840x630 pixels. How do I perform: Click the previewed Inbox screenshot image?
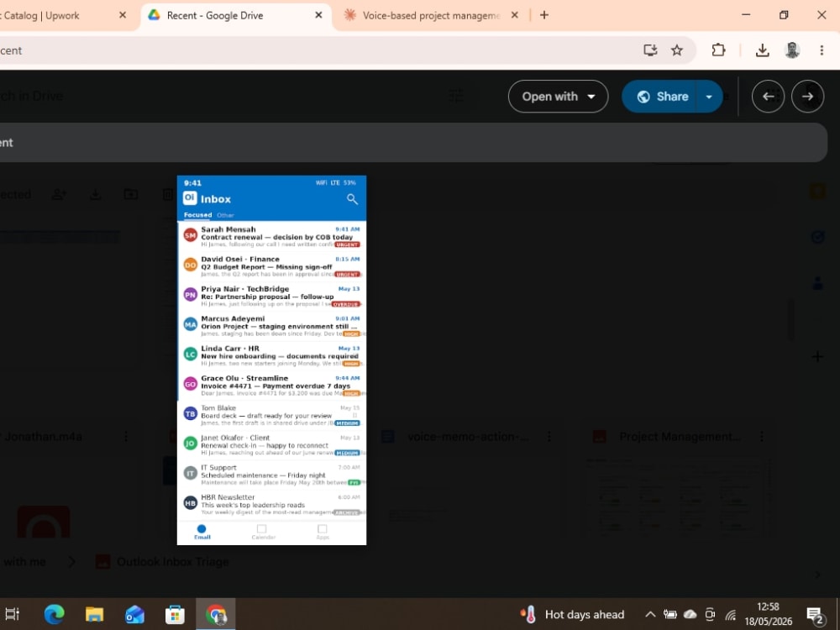click(x=271, y=360)
